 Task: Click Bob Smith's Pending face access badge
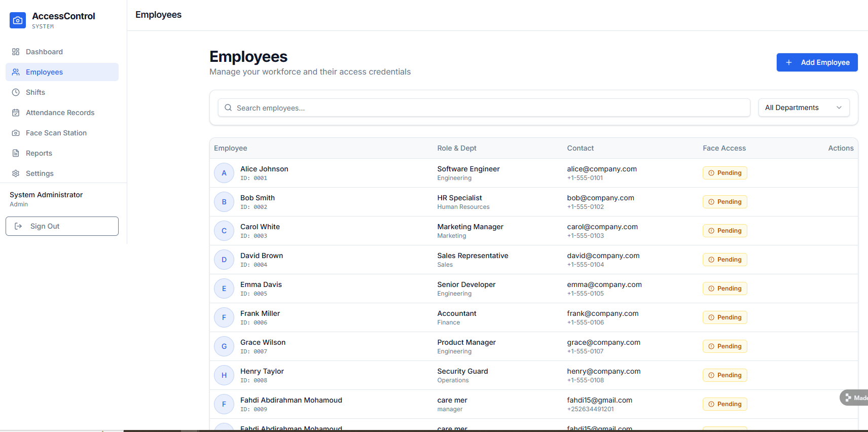point(725,202)
